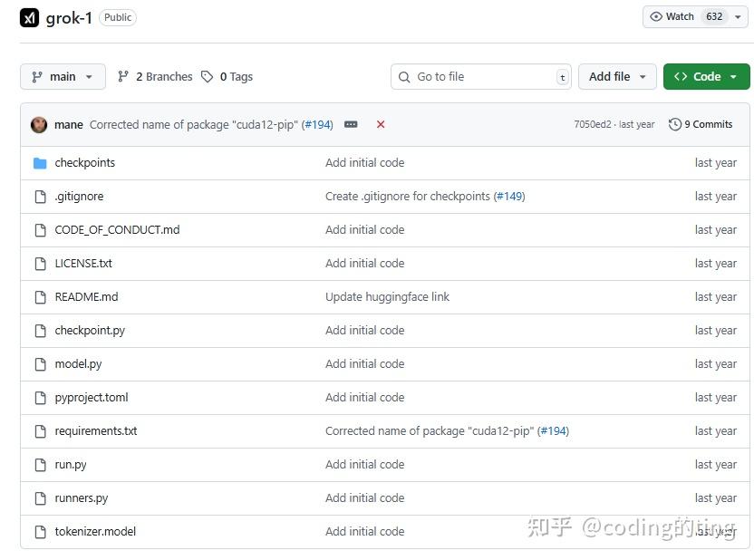The height and width of the screenshot is (560, 754).
Task: Click the file icon next to CODE_OF_CONDUCT.md
Action: pyautogui.click(x=41, y=230)
